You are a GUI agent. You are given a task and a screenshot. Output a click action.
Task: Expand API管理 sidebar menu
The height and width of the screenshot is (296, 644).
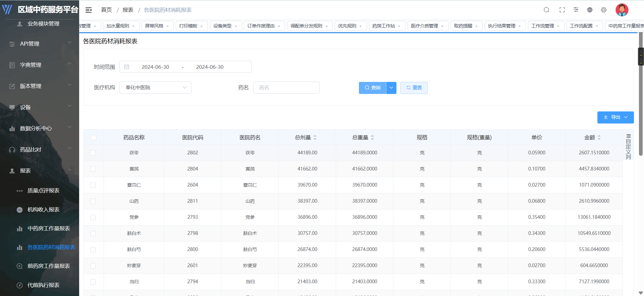pos(40,44)
